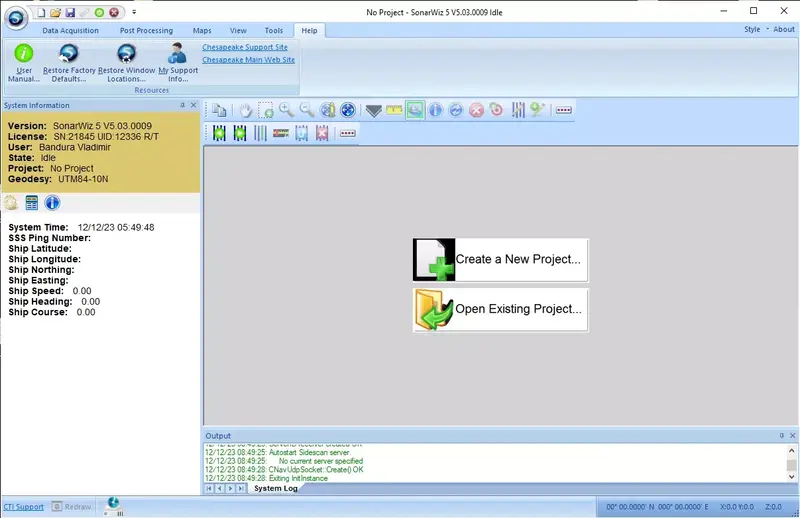800x518 pixels.
Task: Click the vertical lines edit icon
Action: click(x=518, y=110)
